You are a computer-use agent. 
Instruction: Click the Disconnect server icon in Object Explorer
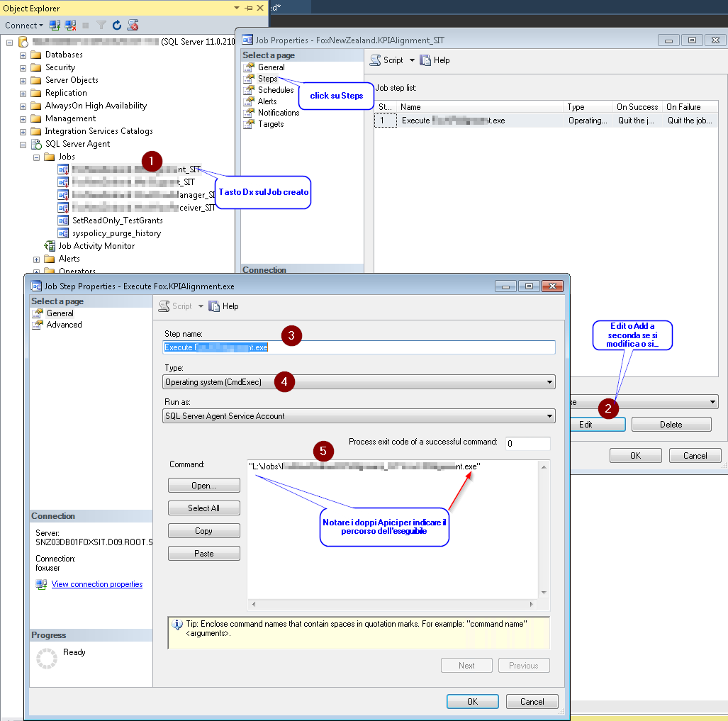(x=69, y=25)
